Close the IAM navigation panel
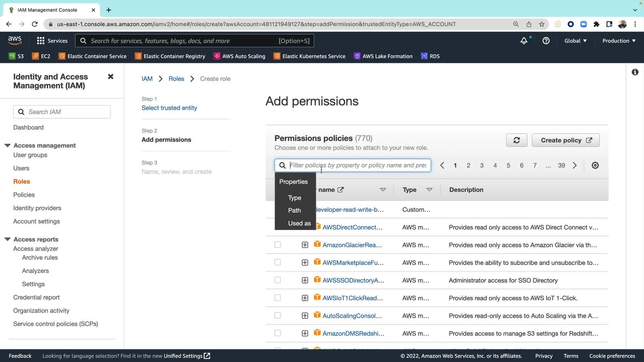Image resolution: width=644 pixels, height=362 pixels. coord(110,77)
